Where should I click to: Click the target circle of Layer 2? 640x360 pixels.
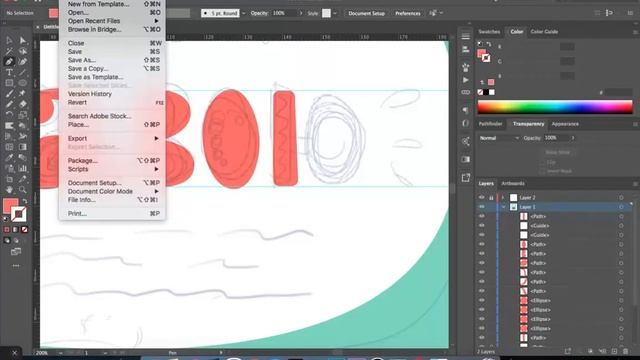pos(621,198)
